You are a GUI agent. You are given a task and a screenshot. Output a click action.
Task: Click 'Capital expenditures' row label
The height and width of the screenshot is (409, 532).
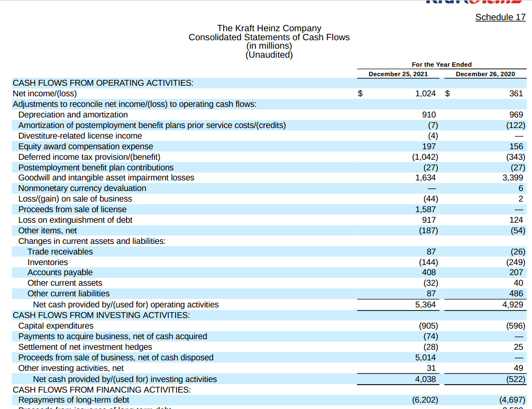click(x=56, y=325)
